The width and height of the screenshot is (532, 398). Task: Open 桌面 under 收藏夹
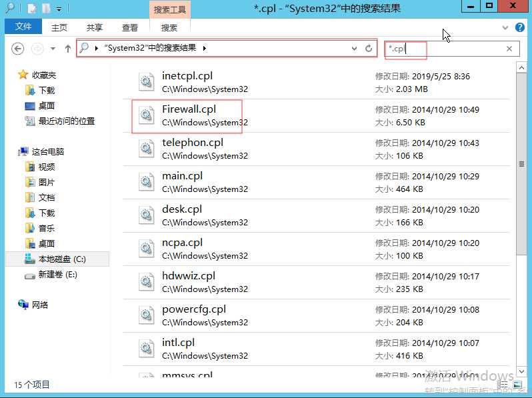(47, 105)
